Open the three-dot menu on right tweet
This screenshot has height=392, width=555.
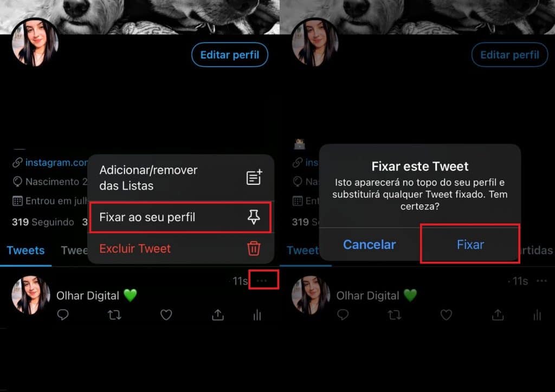coord(541,280)
